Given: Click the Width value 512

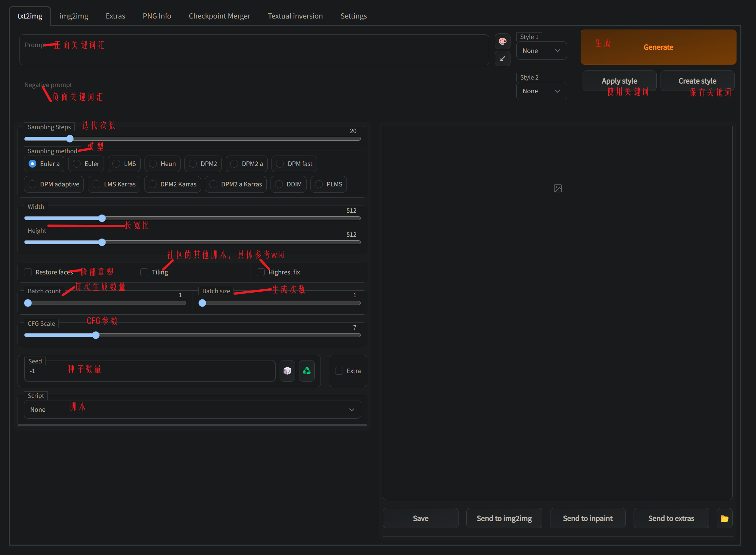Looking at the screenshot, I should (x=351, y=211).
